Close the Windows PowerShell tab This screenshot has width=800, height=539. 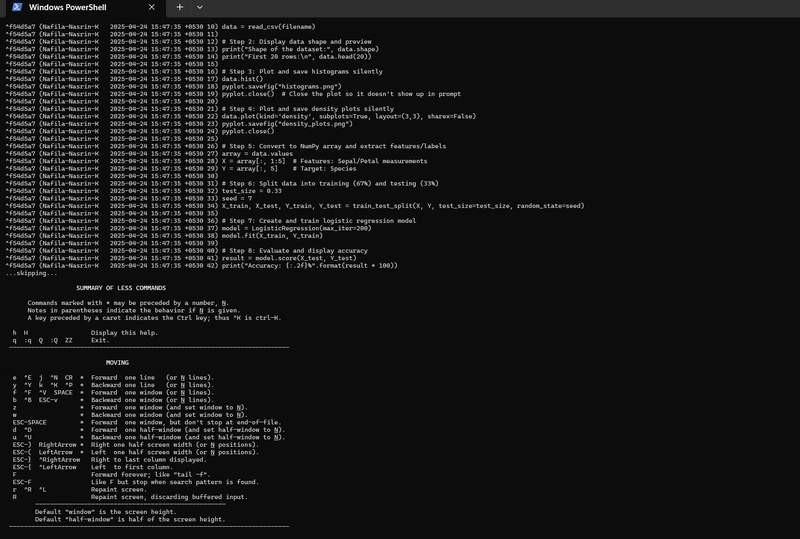[x=152, y=7]
